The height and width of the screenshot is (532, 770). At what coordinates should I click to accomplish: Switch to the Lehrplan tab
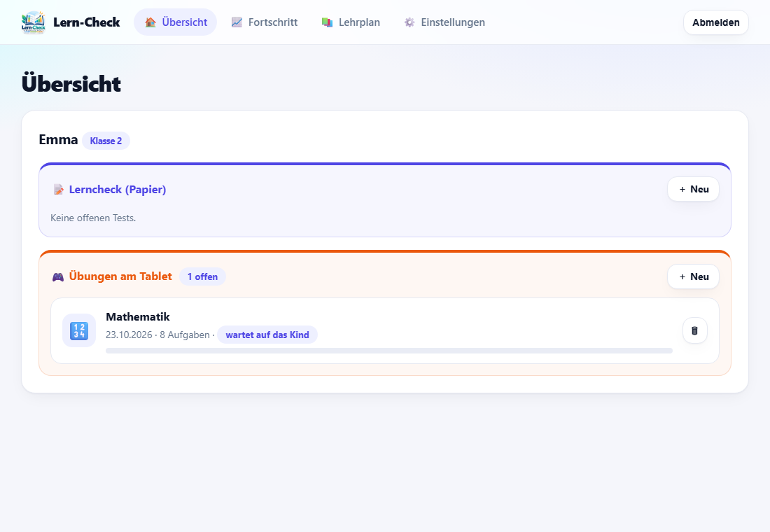[351, 22]
